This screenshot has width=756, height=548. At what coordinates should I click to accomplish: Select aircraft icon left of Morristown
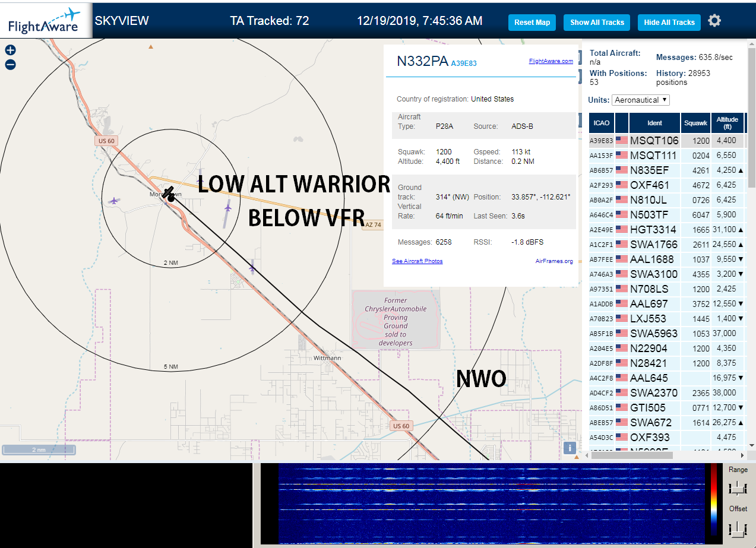pos(114,201)
